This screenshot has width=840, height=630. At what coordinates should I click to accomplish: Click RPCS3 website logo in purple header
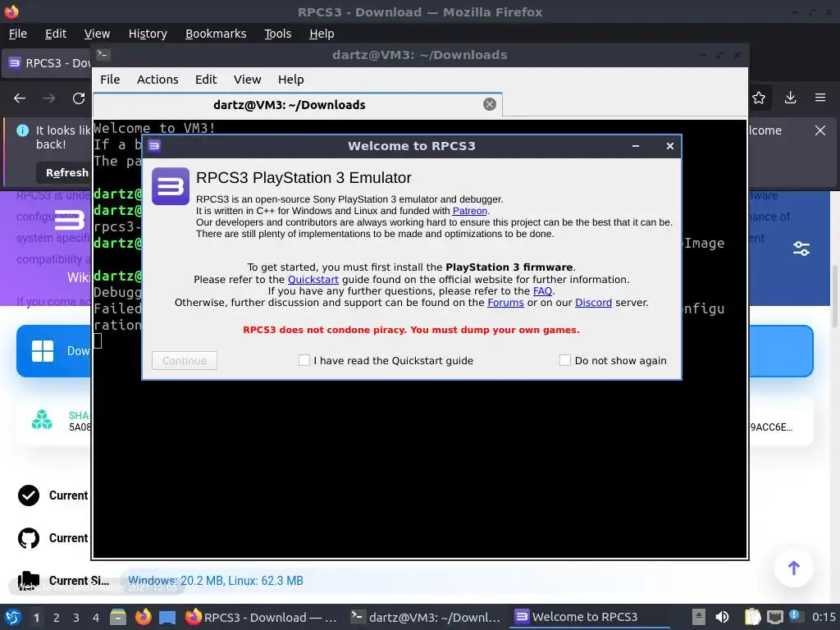(x=71, y=220)
